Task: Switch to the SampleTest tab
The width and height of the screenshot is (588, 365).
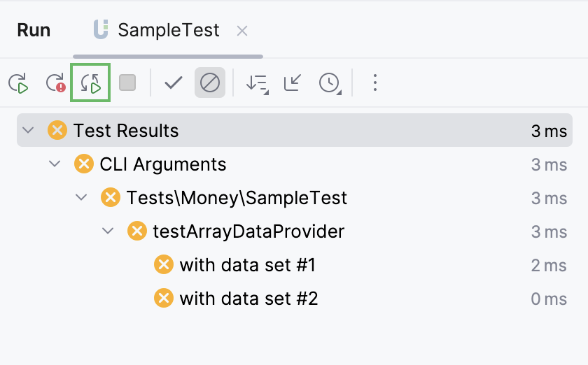Action: coord(168,31)
